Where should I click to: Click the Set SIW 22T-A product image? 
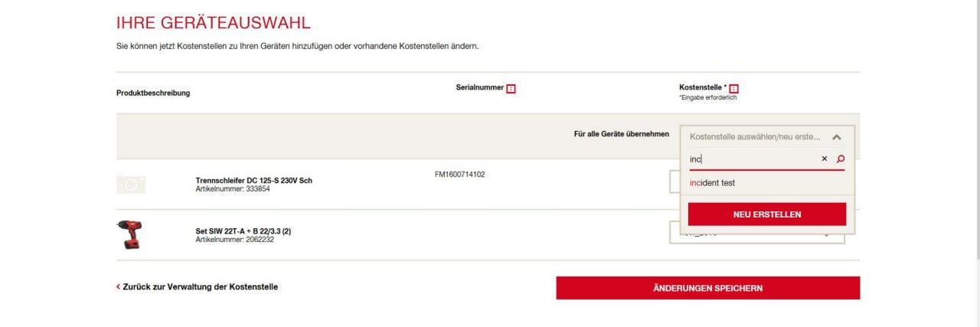coord(129,234)
